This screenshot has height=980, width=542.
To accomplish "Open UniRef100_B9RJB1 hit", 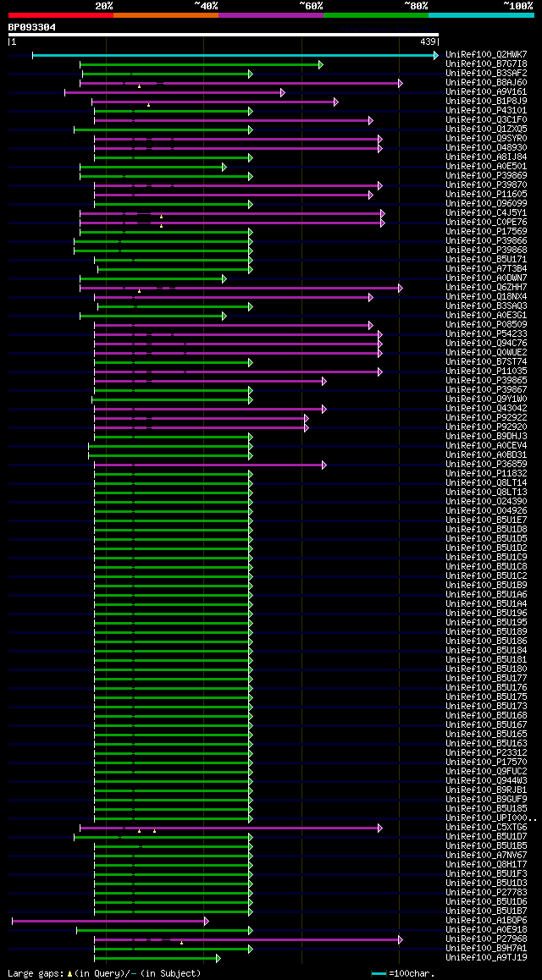I will coord(486,790).
